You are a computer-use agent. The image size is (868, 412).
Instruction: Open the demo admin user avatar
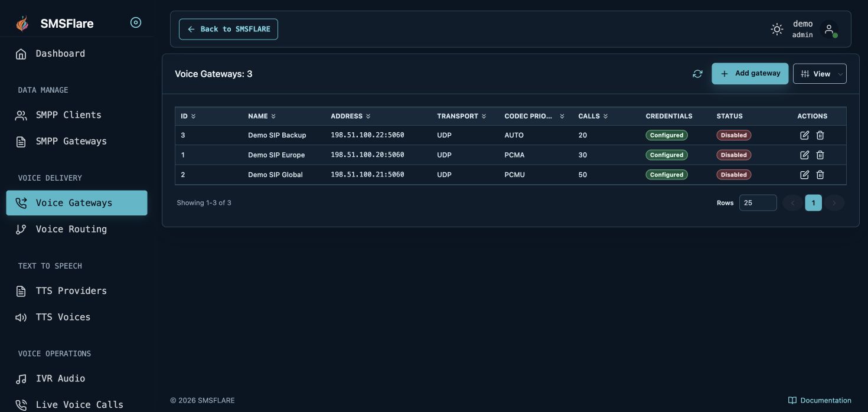click(x=829, y=29)
